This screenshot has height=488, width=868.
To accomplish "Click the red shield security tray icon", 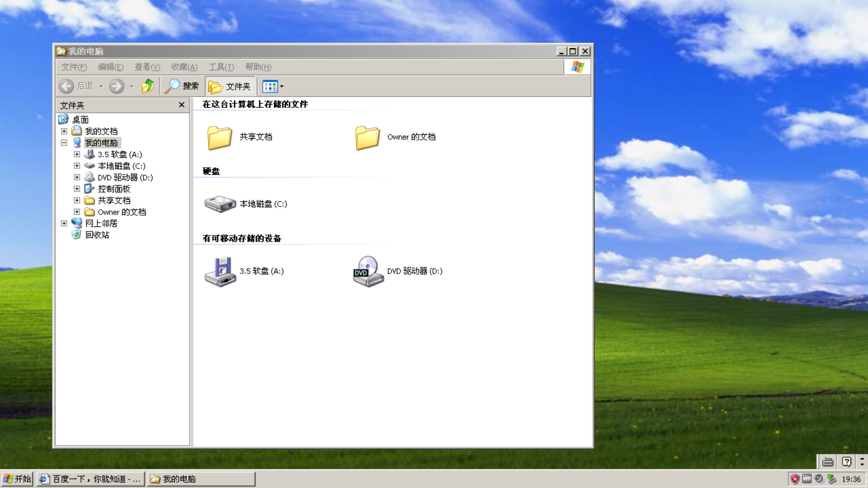I will [795, 479].
